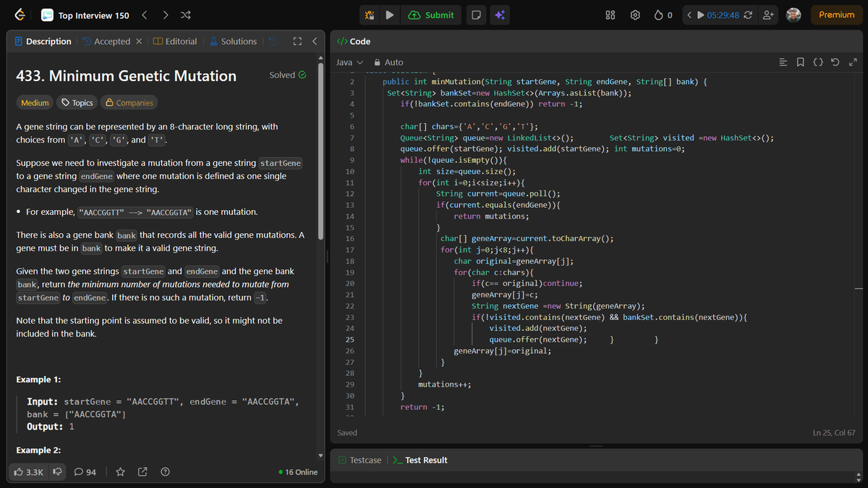The width and height of the screenshot is (868, 488).
Task: Share the problem with share icon
Action: tap(142, 472)
